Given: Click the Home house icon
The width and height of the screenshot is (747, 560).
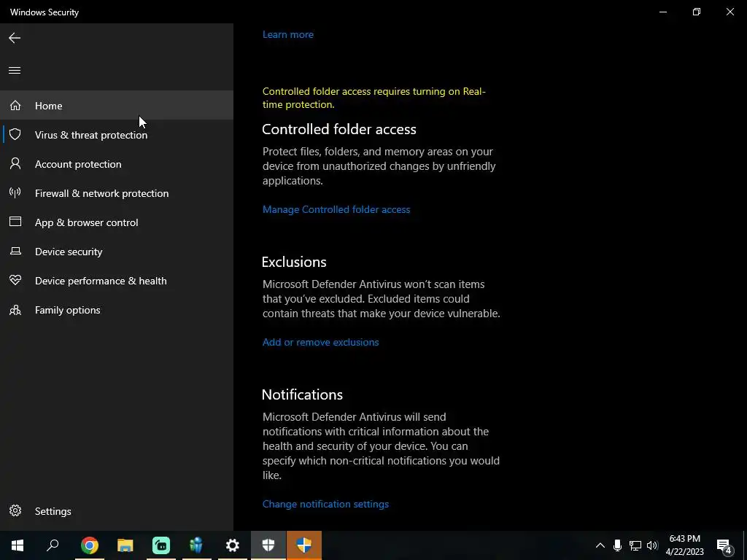Looking at the screenshot, I should click(15, 105).
